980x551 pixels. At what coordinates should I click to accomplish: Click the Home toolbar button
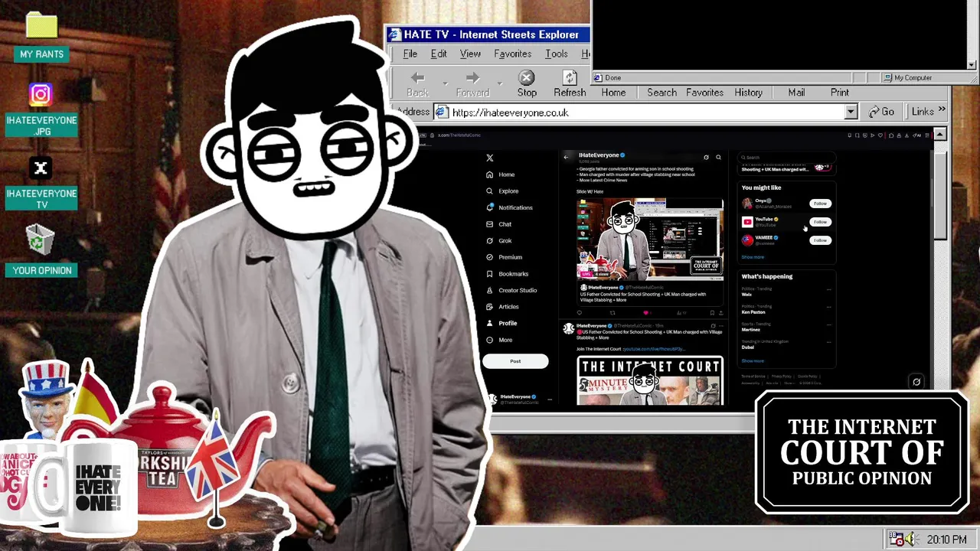(613, 92)
